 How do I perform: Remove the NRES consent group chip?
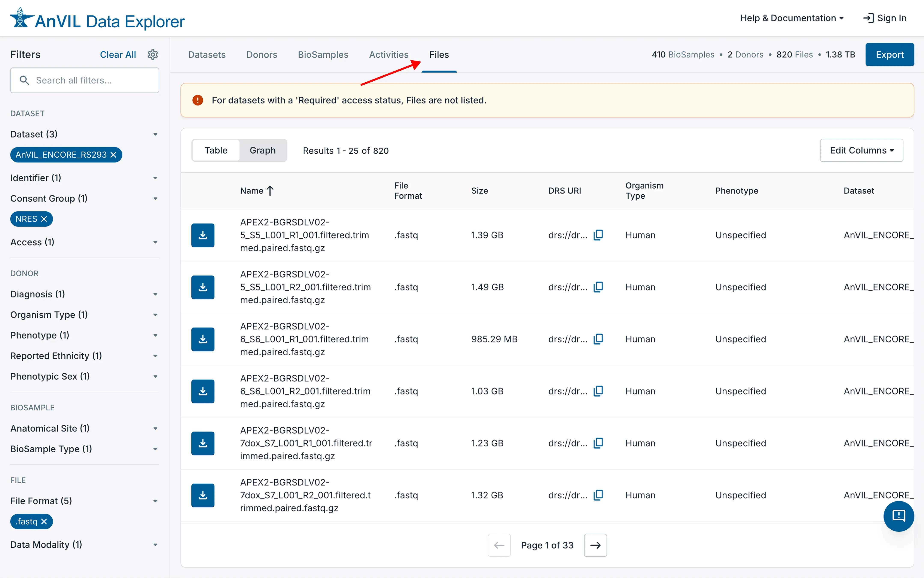pyautogui.click(x=44, y=219)
